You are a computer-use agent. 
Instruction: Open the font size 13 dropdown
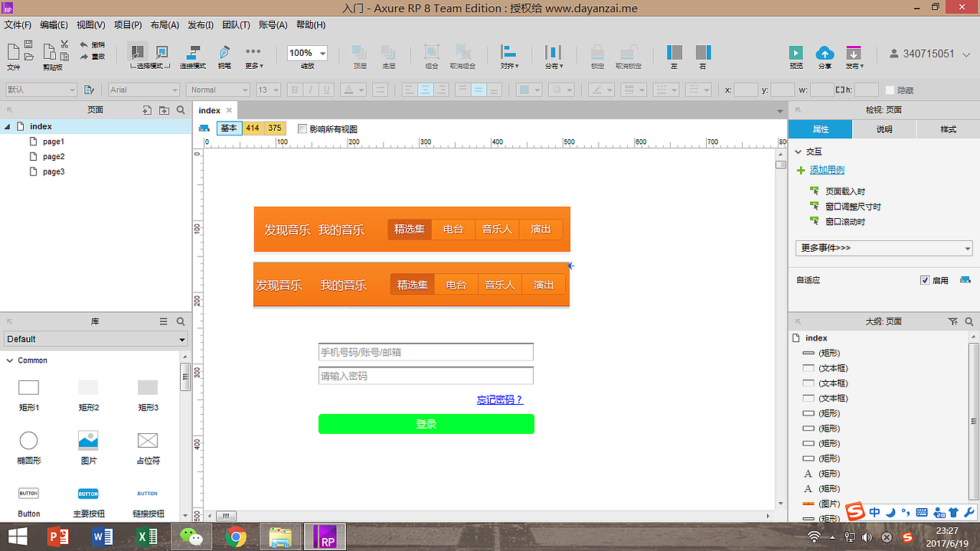click(x=268, y=90)
